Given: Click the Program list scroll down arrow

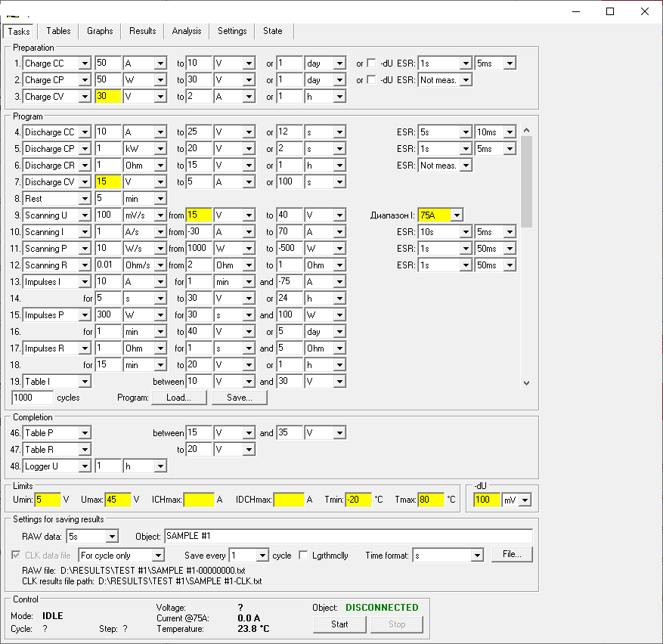Looking at the screenshot, I should (526, 383).
